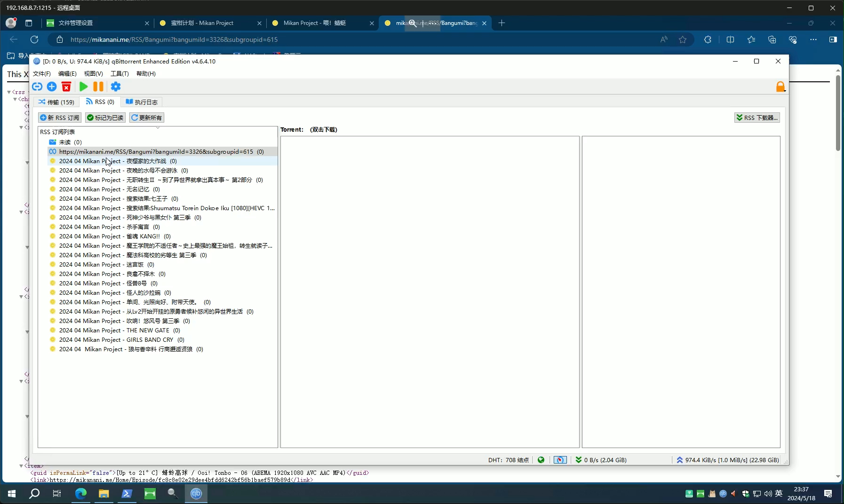The height and width of the screenshot is (504, 844).
Task: Select feed 搜索结果:七王子
Action: [162, 198]
